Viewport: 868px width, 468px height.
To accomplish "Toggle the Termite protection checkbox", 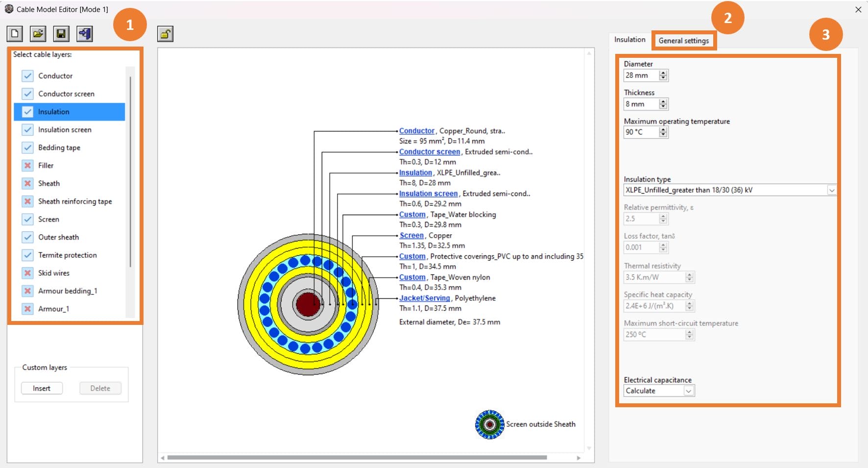I will [26, 255].
